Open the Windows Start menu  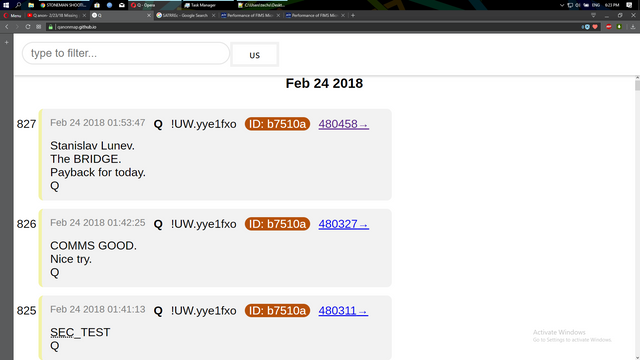[x=6, y=5]
